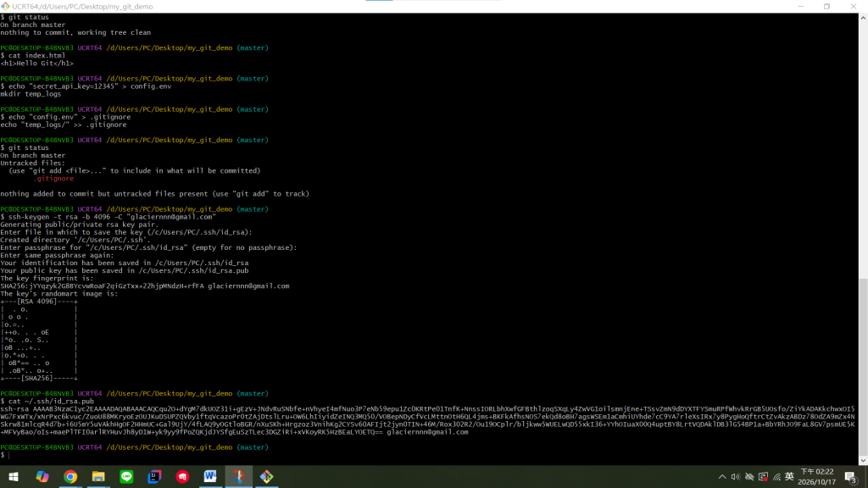Click 'Generating public/private rsa key pair.'

79,225
